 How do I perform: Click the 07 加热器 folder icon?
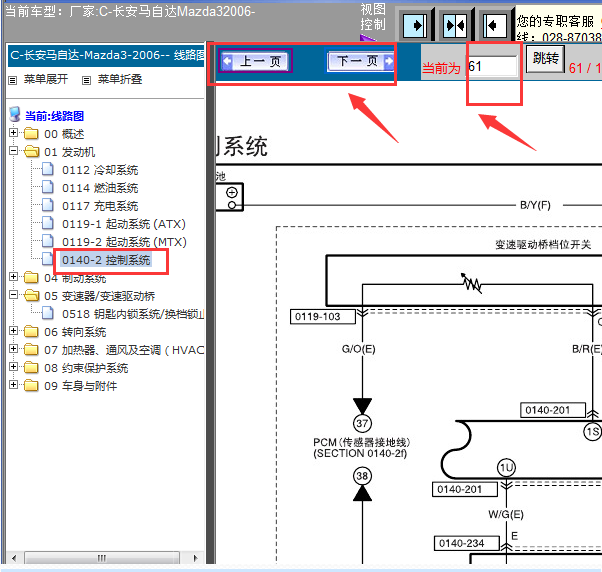[x=31, y=350]
